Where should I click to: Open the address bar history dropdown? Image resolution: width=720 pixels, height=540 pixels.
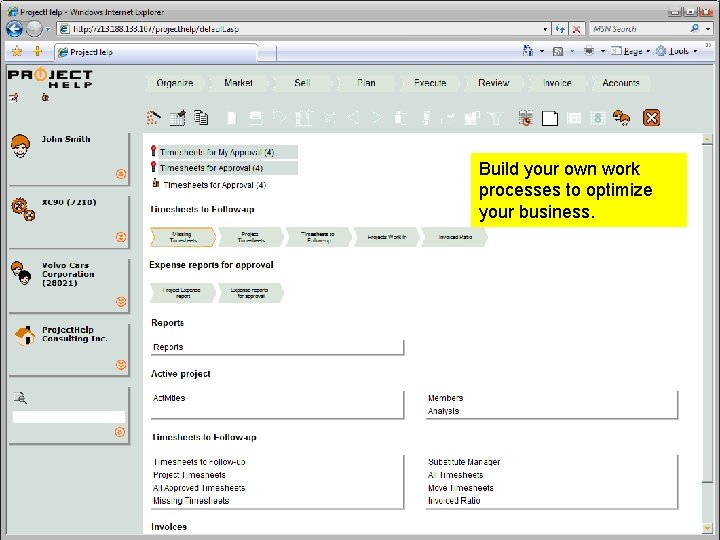click(545, 29)
